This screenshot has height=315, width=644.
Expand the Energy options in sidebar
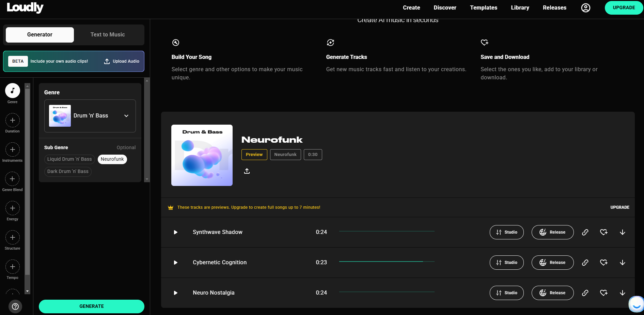point(13,208)
